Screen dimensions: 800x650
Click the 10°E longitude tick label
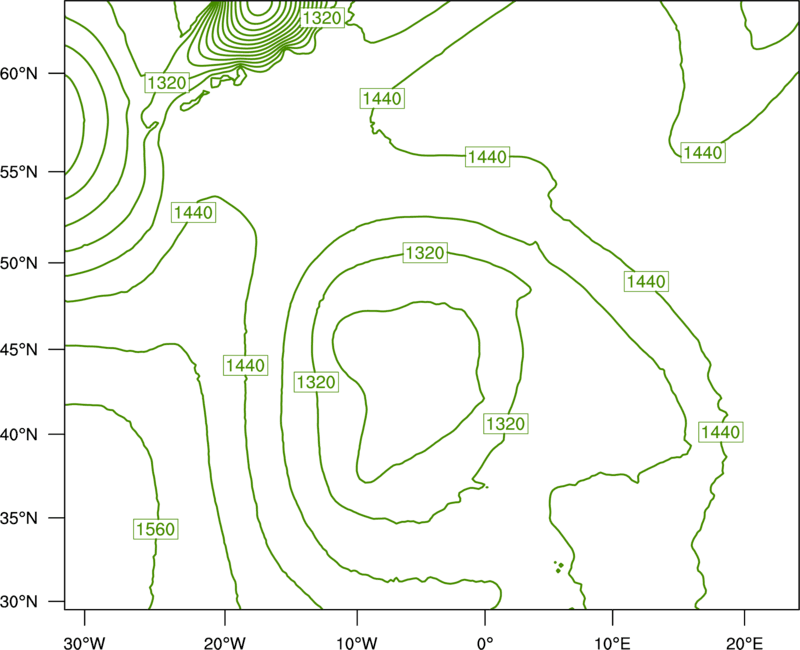pos(612,643)
